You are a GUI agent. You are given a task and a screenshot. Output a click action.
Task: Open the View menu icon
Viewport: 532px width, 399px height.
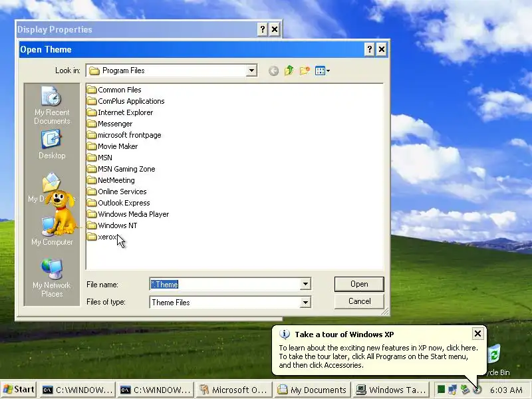pyautogui.click(x=322, y=70)
